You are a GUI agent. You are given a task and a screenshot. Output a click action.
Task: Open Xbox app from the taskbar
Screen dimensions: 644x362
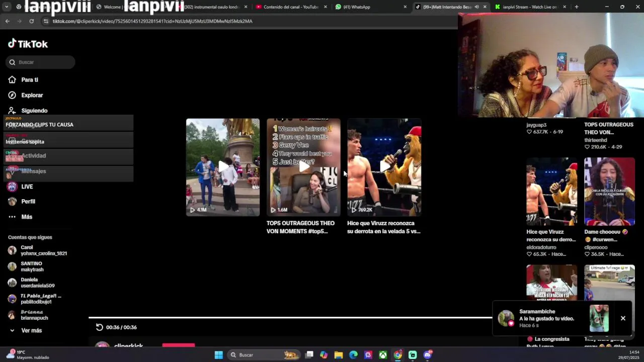point(383,355)
